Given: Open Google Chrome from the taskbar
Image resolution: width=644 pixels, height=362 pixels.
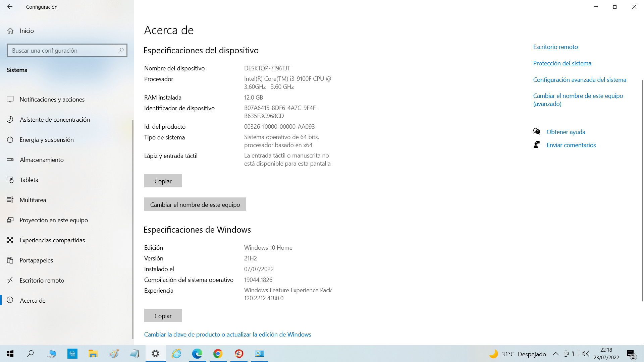Looking at the screenshot, I should 218,354.
